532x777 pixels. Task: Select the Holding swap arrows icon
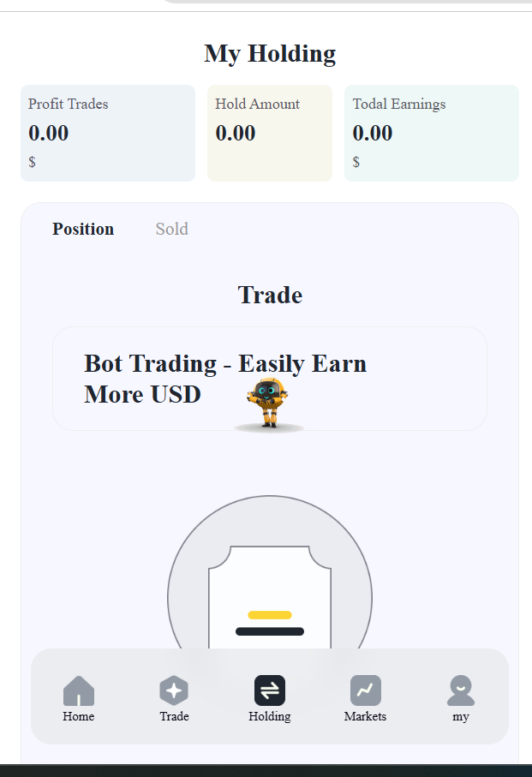[x=270, y=690]
